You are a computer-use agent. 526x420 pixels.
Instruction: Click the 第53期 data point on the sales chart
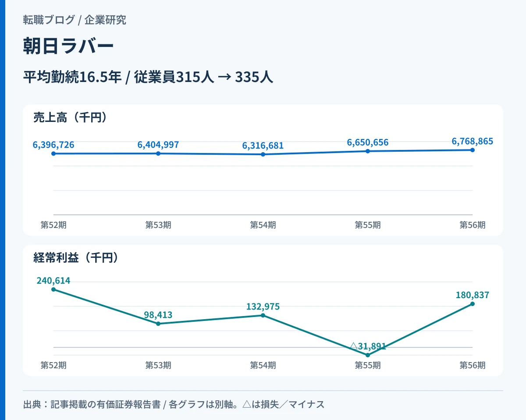coord(158,153)
